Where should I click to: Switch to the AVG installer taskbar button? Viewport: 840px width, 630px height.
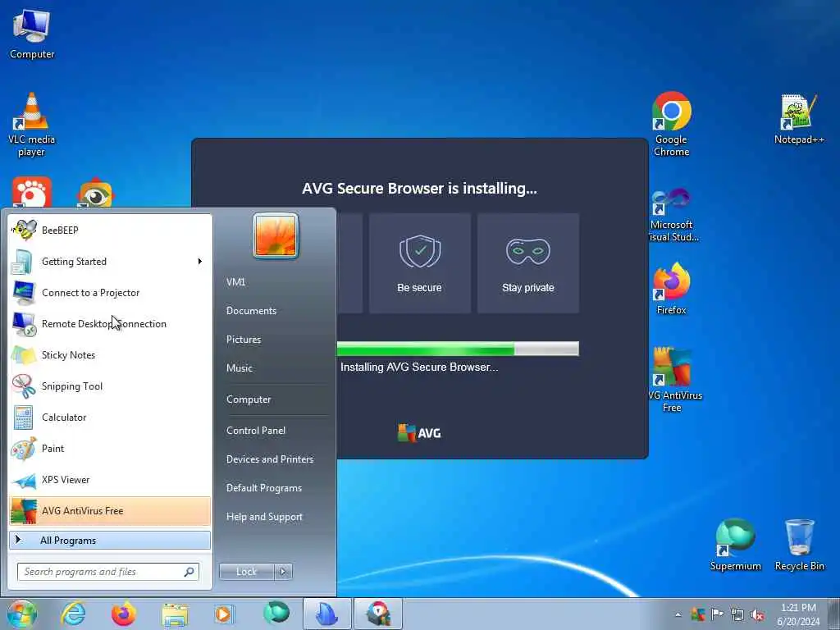[x=378, y=614]
